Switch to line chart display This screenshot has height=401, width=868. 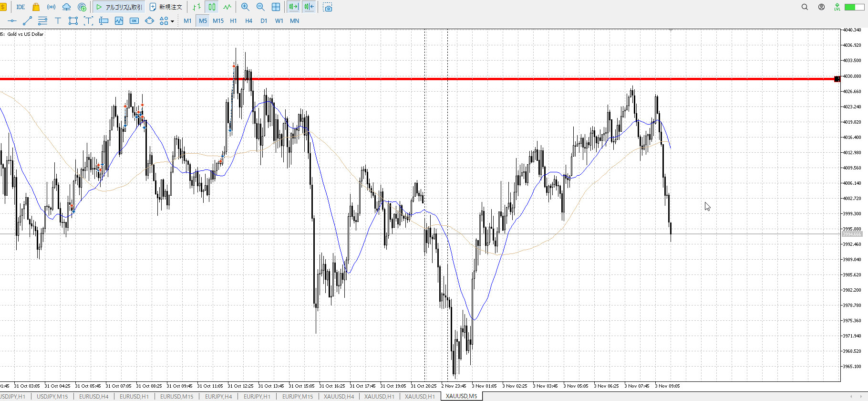tap(227, 7)
